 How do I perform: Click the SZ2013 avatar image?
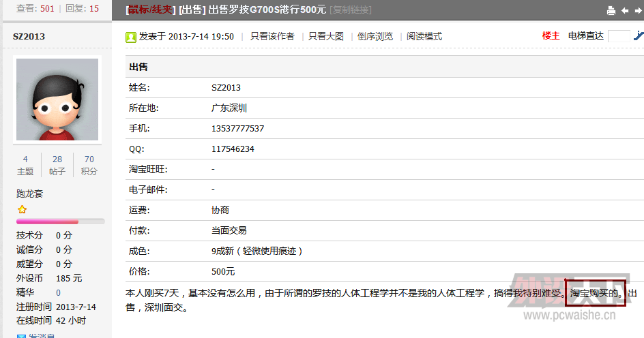57,99
